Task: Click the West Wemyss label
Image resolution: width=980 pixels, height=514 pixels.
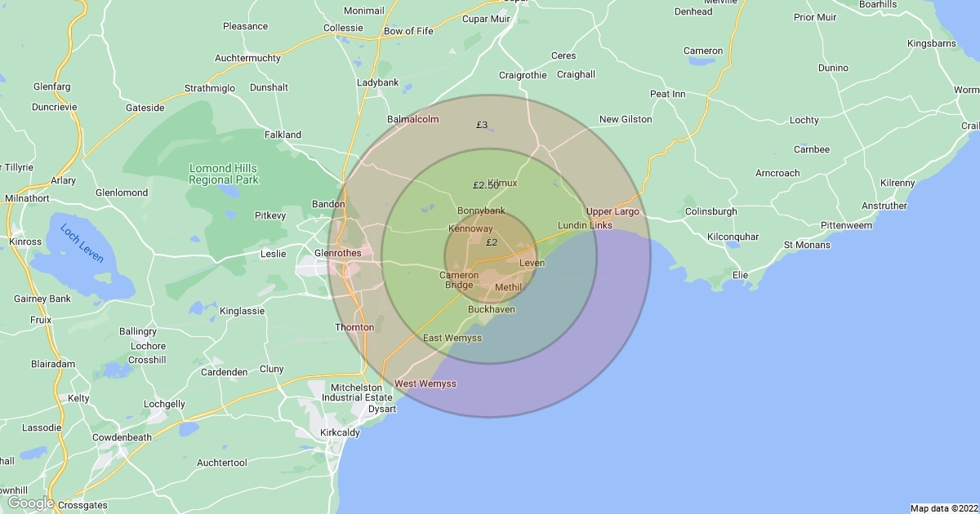Action: tap(425, 383)
